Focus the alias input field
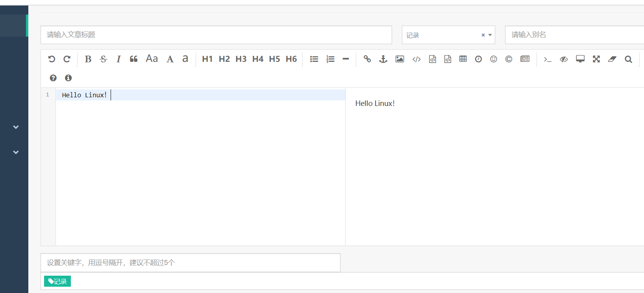 (575, 35)
